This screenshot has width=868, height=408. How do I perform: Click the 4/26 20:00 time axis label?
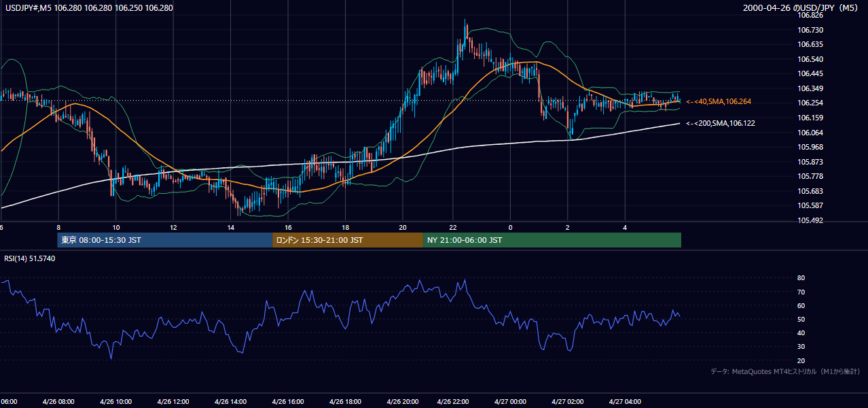402,402
